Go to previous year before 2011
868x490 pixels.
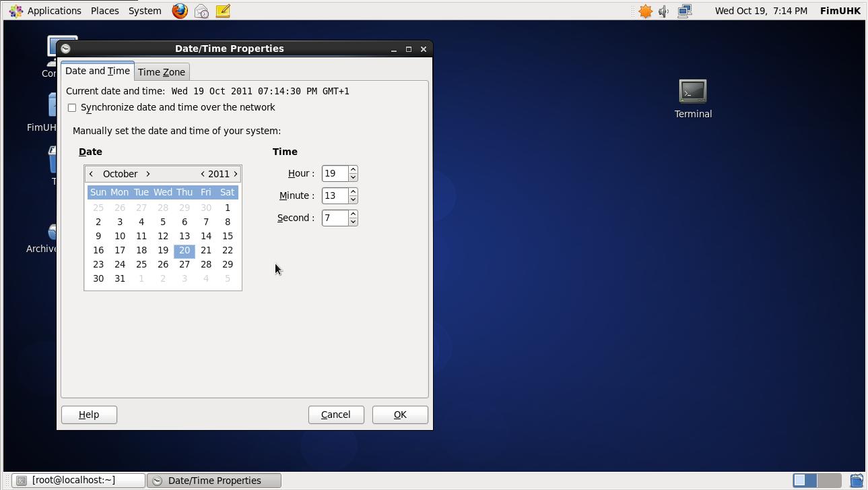tap(202, 174)
